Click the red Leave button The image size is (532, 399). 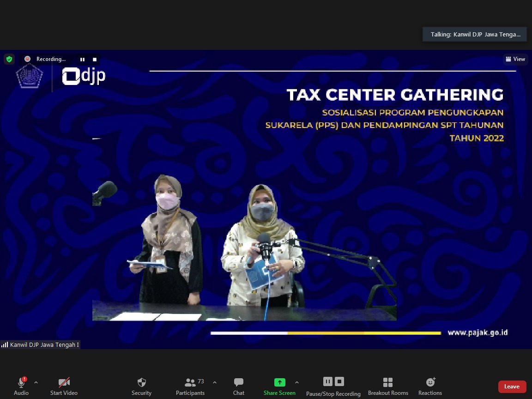(512, 387)
